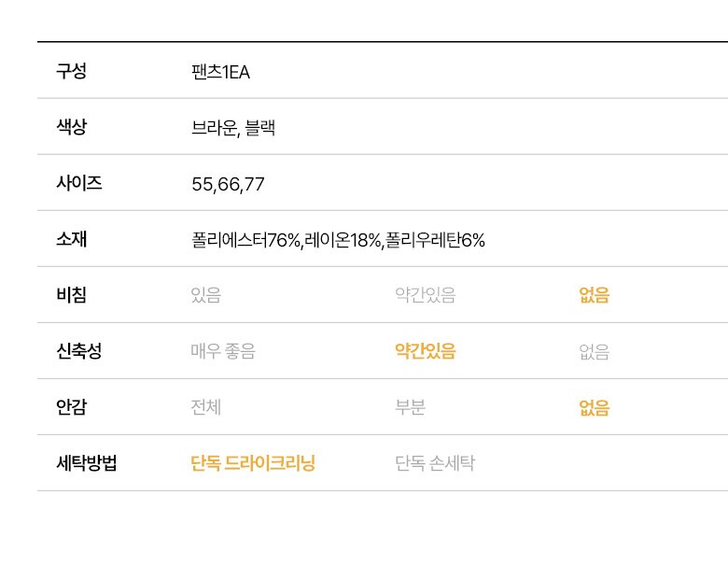Click the '사이즈' row label

[x=79, y=183]
